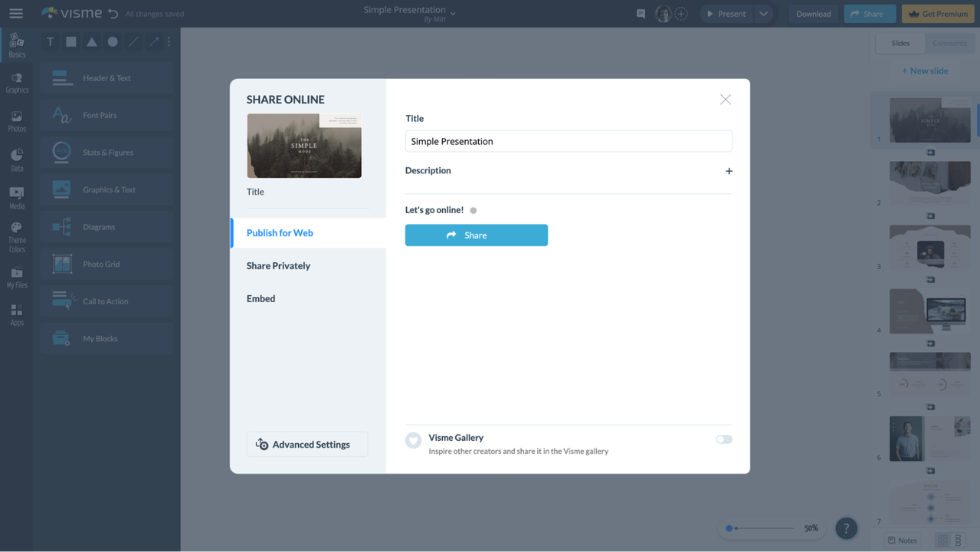Open the Graphics sidebar panel
Screen dimensions: 980x552
[x=16, y=83]
